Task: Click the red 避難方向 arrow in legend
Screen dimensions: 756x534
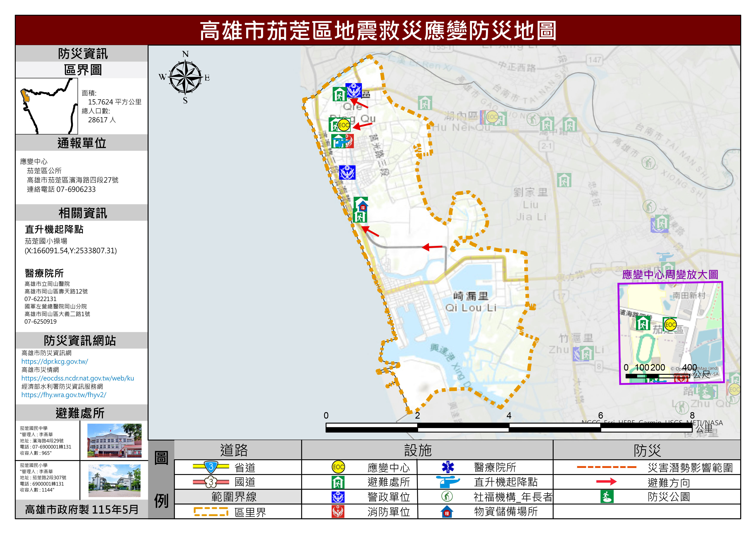Action: tap(606, 482)
